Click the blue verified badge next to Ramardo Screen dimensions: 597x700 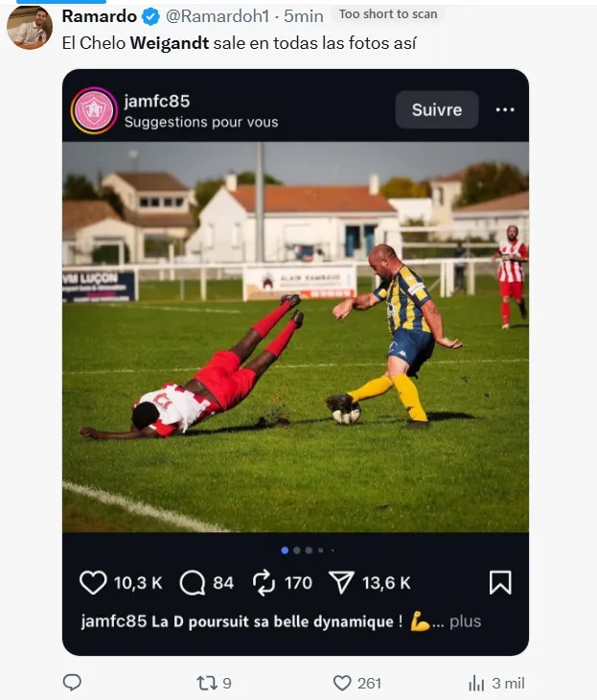150,17
